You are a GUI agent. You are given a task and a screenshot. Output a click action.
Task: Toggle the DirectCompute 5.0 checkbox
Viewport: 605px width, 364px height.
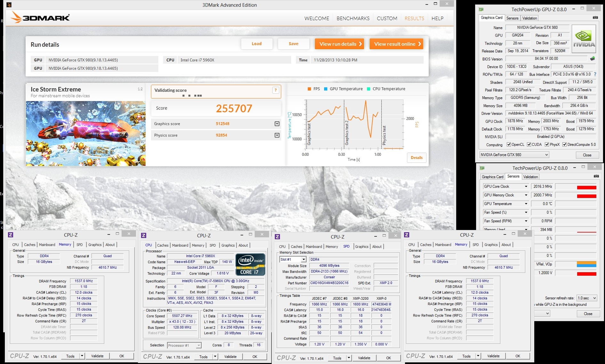(x=565, y=145)
